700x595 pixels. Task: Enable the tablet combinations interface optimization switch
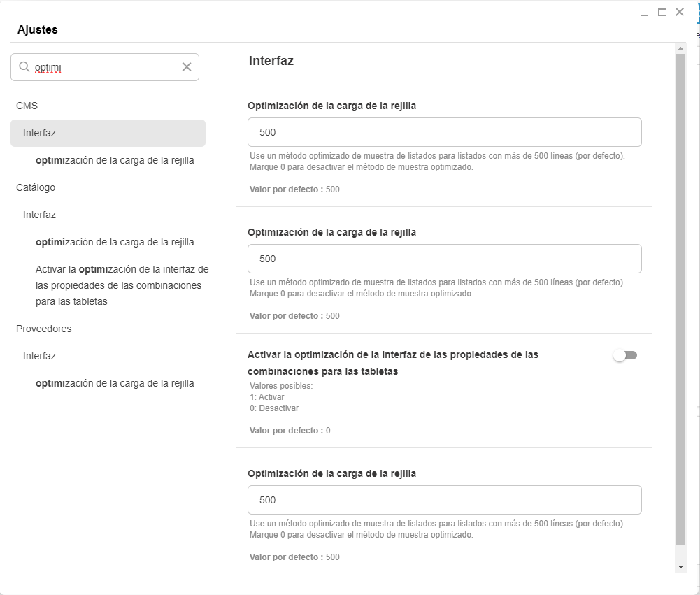point(625,356)
